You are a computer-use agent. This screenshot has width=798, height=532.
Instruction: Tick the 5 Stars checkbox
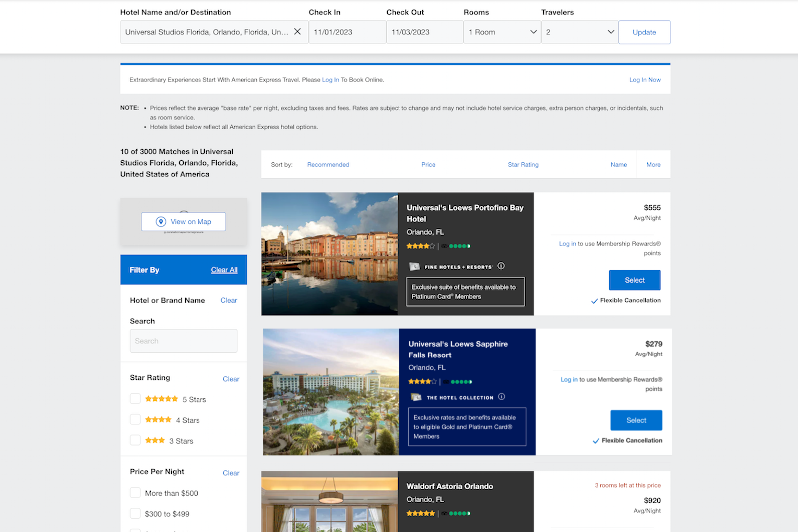pyautogui.click(x=135, y=399)
